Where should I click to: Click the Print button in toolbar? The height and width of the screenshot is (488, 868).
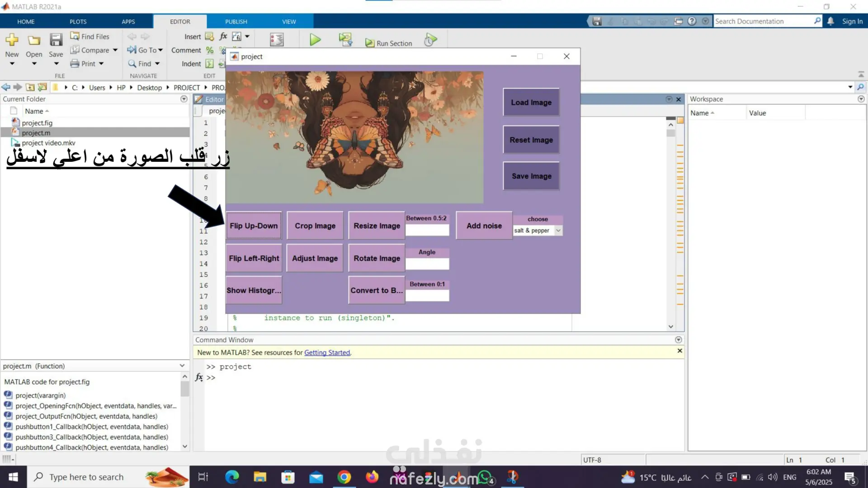click(x=83, y=63)
